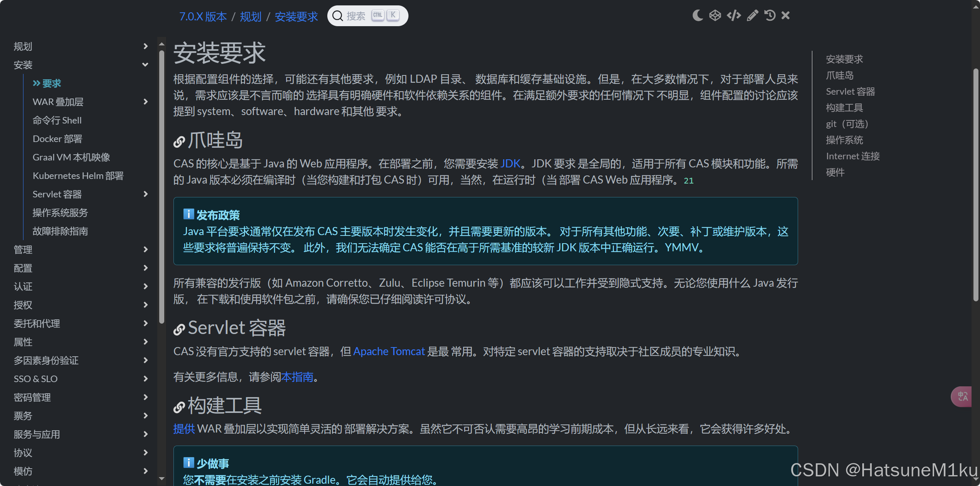This screenshot has width=980, height=486.
Task: Click the 搜索 search input field
Action: coord(356,16)
